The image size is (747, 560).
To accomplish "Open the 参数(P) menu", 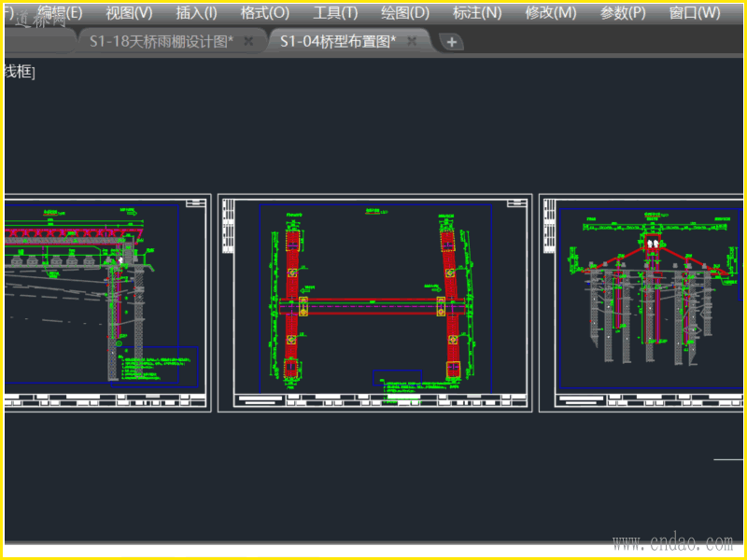I will [x=623, y=13].
